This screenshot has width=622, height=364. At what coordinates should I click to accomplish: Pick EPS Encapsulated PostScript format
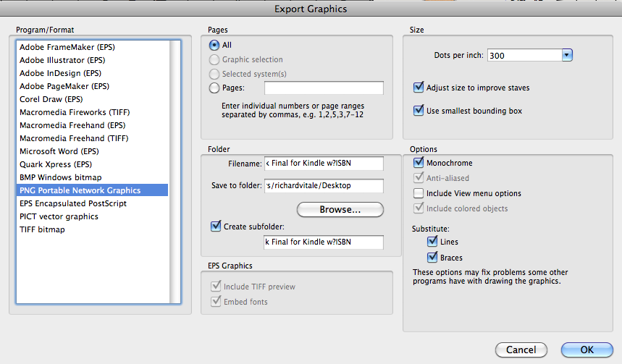click(73, 203)
